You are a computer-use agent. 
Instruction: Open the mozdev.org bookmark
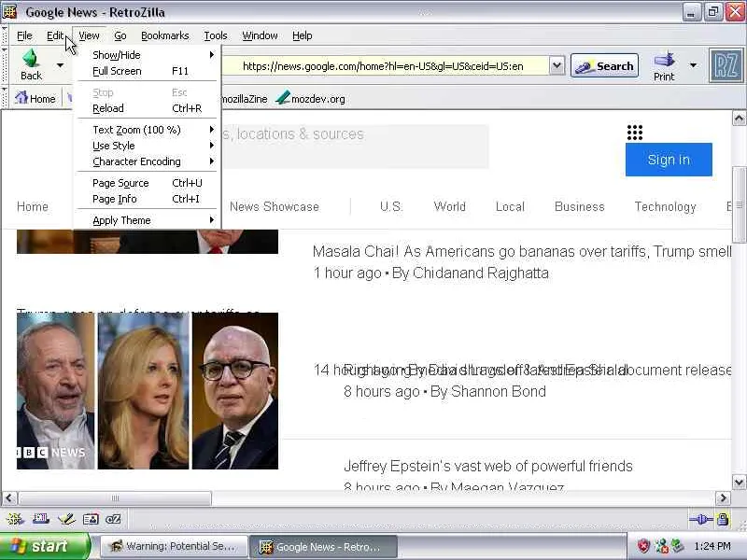point(311,99)
